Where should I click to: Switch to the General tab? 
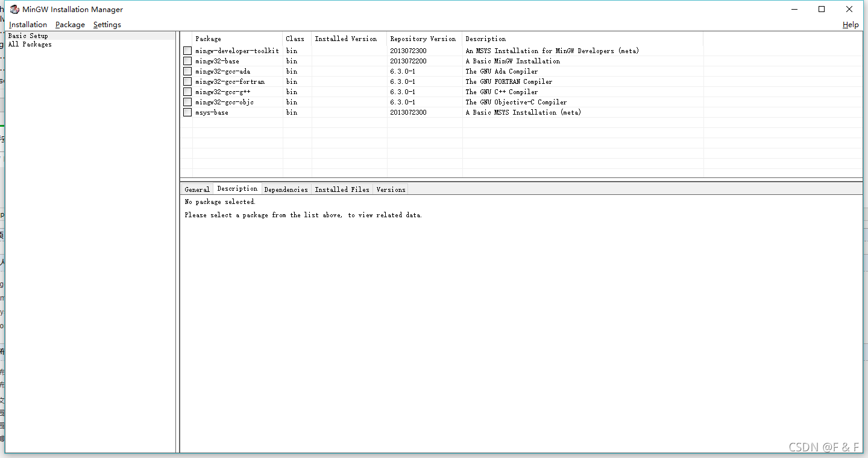(x=197, y=189)
